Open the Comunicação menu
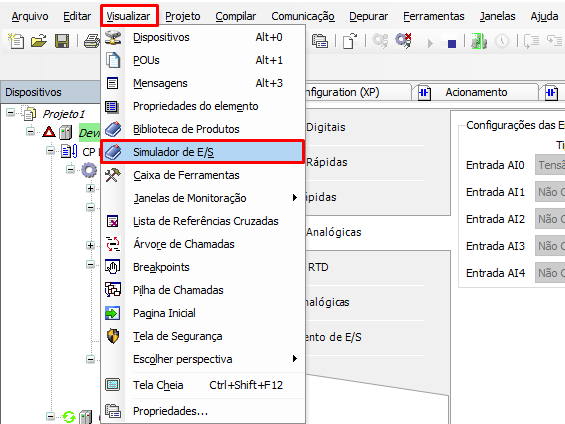The height and width of the screenshot is (424, 565). point(303,16)
